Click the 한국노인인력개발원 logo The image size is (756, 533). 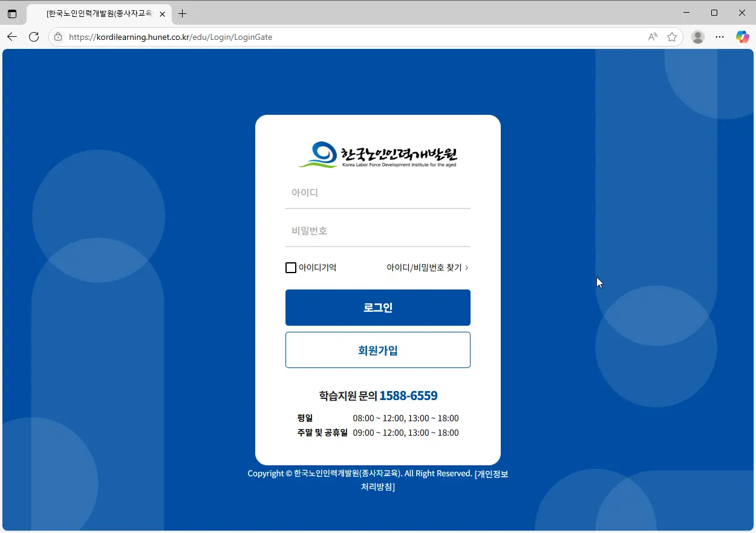coord(377,155)
